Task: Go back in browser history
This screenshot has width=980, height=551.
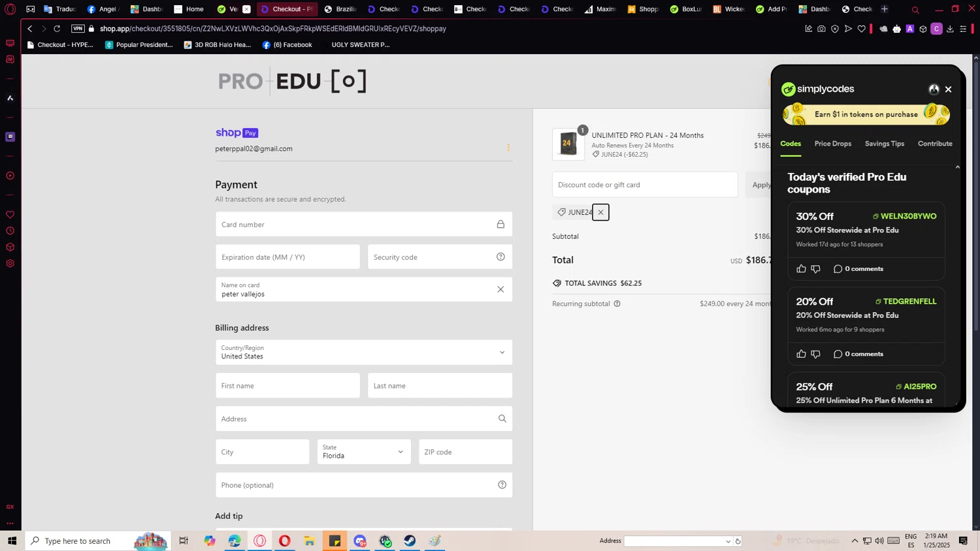Action: [x=29, y=29]
